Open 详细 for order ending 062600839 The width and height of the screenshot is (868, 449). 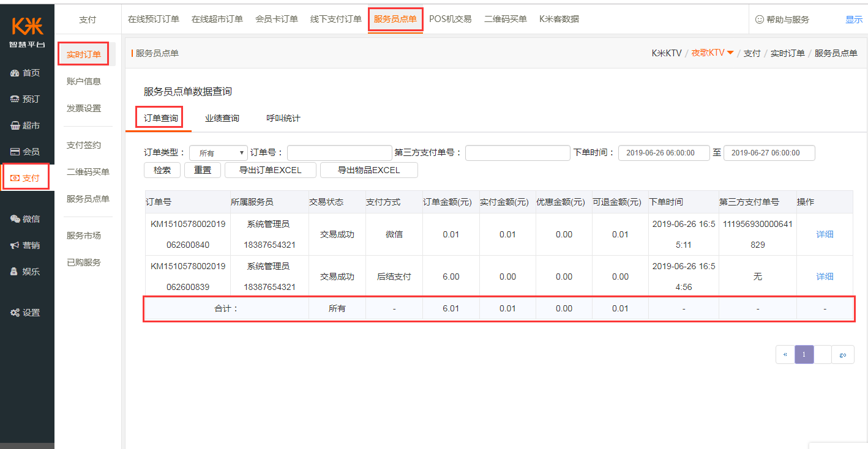[x=825, y=276]
